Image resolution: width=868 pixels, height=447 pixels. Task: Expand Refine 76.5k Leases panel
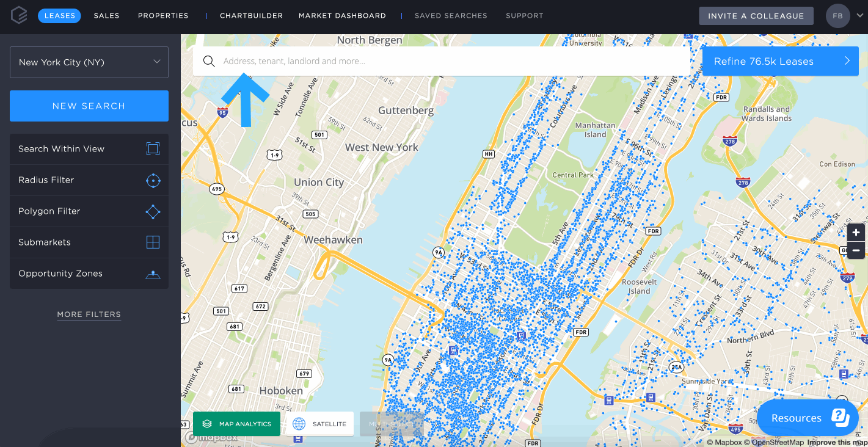coord(781,61)
